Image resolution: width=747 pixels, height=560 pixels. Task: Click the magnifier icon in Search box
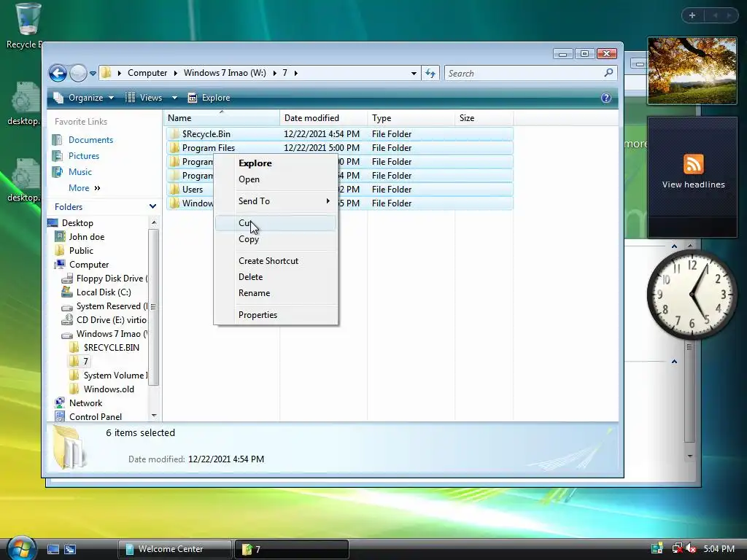pyautogui.click(x=608, y=73)
